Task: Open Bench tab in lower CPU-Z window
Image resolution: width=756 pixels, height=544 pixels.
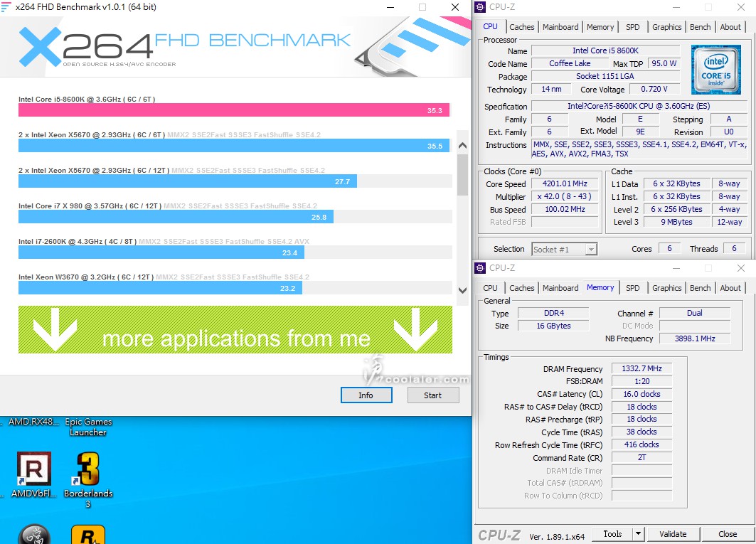Action: (700, 288)
